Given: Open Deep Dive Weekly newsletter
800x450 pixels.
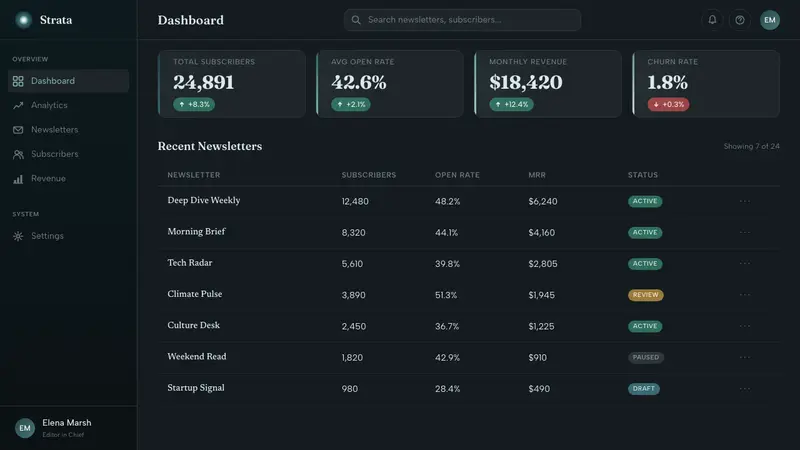Looking at the screenshot, I should (204, 201).
